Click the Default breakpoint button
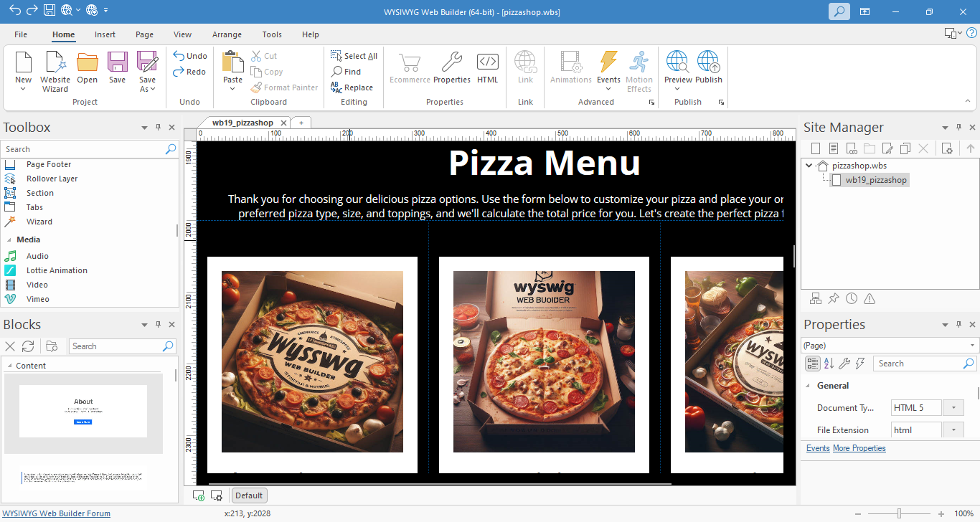This screenshot has width=980, height=522. 249,495
